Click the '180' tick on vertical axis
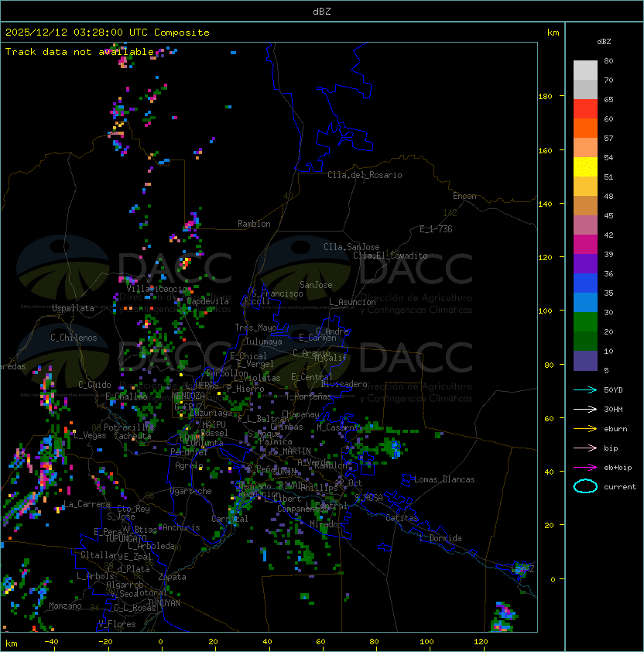This screenshot has width=644, height=652. [545, 97]
